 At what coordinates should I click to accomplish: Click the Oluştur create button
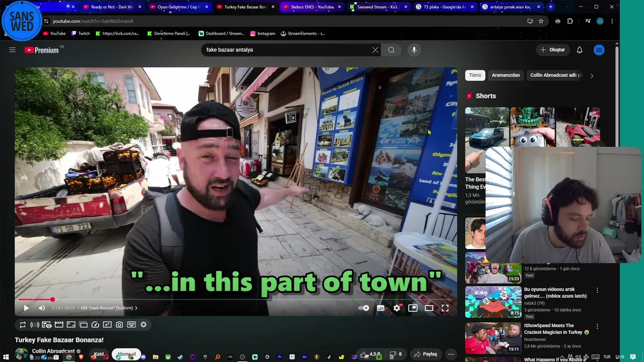pyautogui.click(x=552, y=50)
